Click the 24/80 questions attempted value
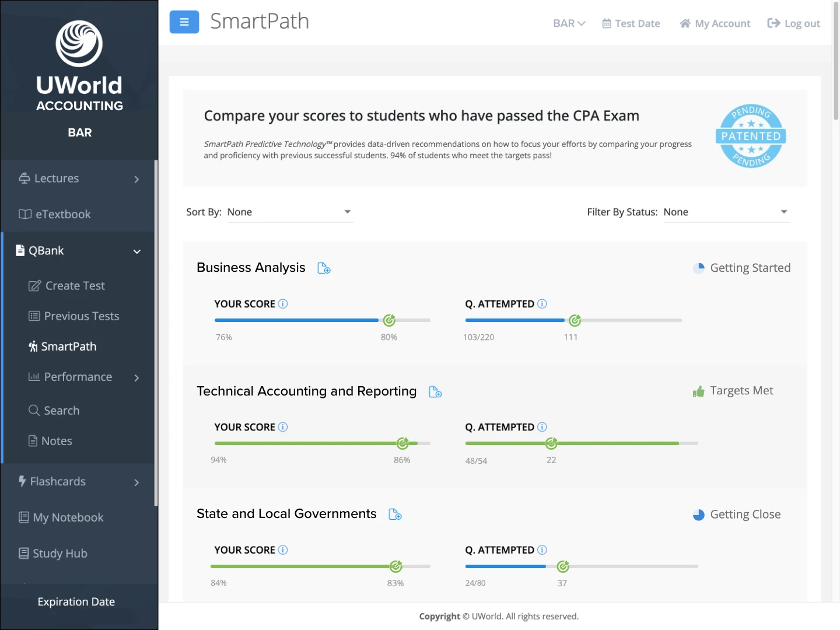The height and width of the screenshot is (630, 840). [475, 583]
